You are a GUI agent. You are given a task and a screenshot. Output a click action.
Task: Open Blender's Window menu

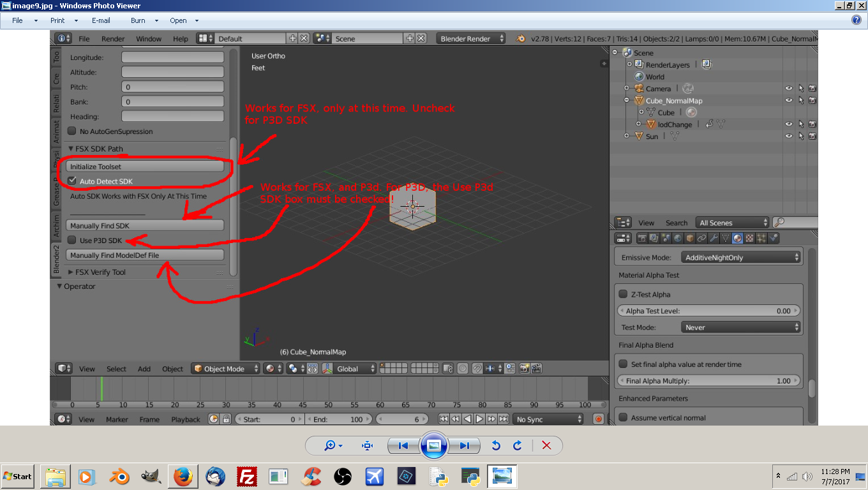(x=149, y=39)
